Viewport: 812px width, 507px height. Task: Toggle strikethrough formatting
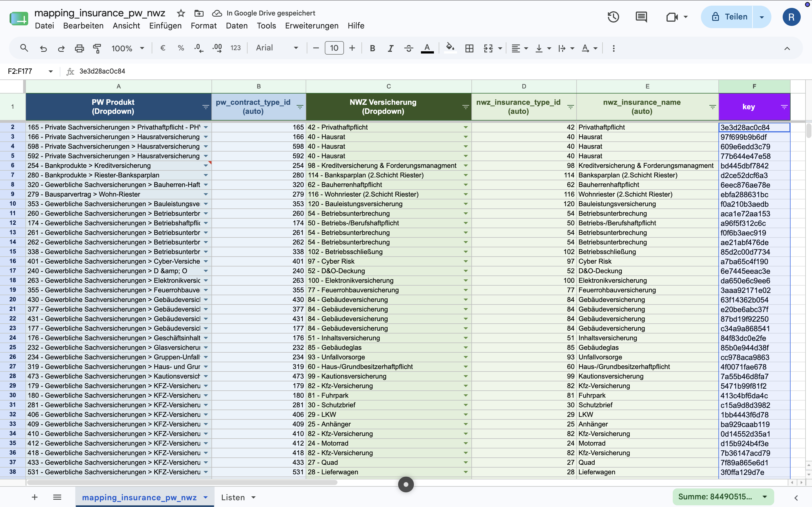click(408, 48)
